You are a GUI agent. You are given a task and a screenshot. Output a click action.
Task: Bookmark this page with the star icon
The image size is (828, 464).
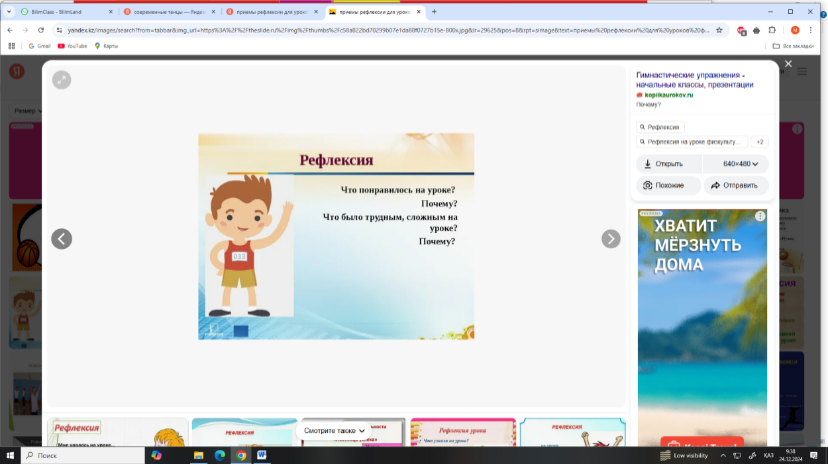pos(719,30)
